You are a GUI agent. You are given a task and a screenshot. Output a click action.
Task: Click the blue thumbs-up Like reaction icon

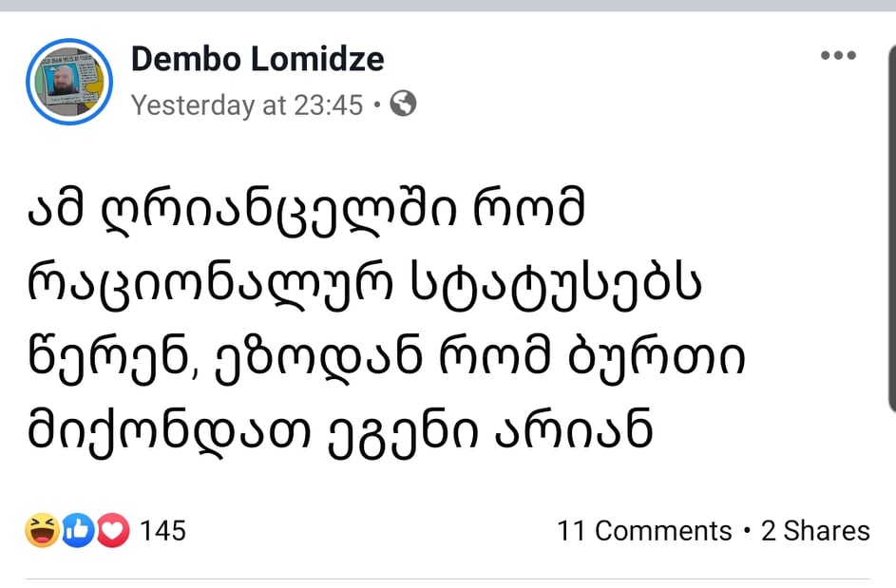[78, 531]
